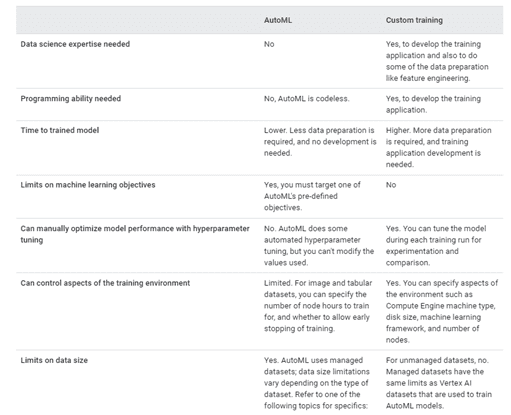The image size is (511, 415).
Task: Click 'Lower. Less data preparation' AutoML cell
Action: click(x=320, y=142)
